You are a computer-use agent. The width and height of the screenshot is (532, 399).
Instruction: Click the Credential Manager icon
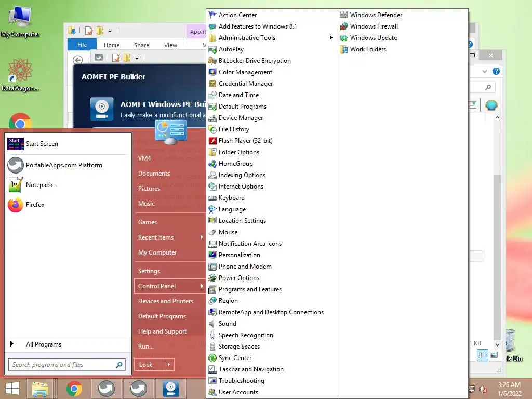tap(212, 84)
